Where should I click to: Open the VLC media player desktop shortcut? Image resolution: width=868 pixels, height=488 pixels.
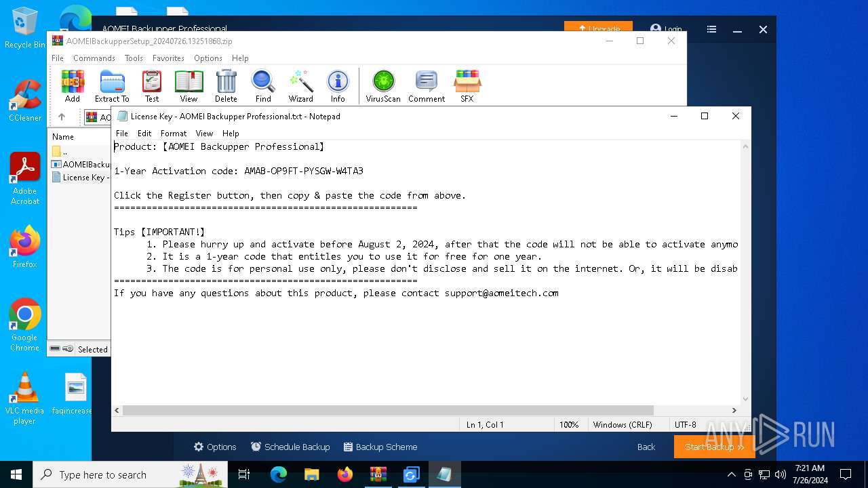click(24, 399)
